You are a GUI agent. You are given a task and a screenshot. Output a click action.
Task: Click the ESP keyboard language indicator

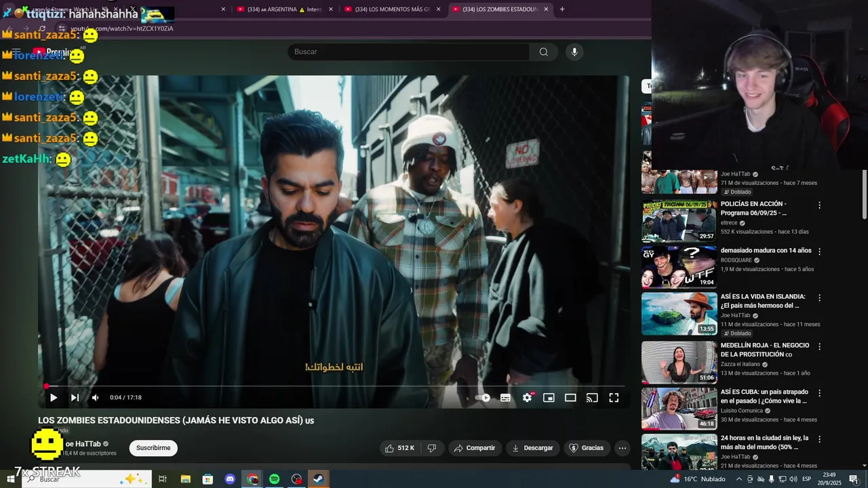(807, 479)
